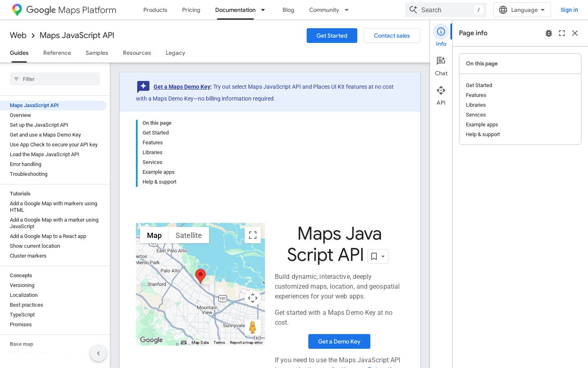The height and width of the screenshot is (368, 588).
Task: Switch to the Samples tab
Action: click(x=97, y=53)
